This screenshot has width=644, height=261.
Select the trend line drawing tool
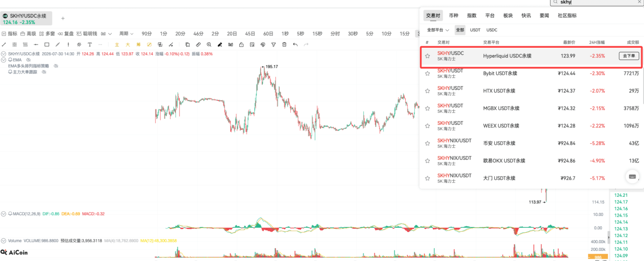(x=4, y=45)
